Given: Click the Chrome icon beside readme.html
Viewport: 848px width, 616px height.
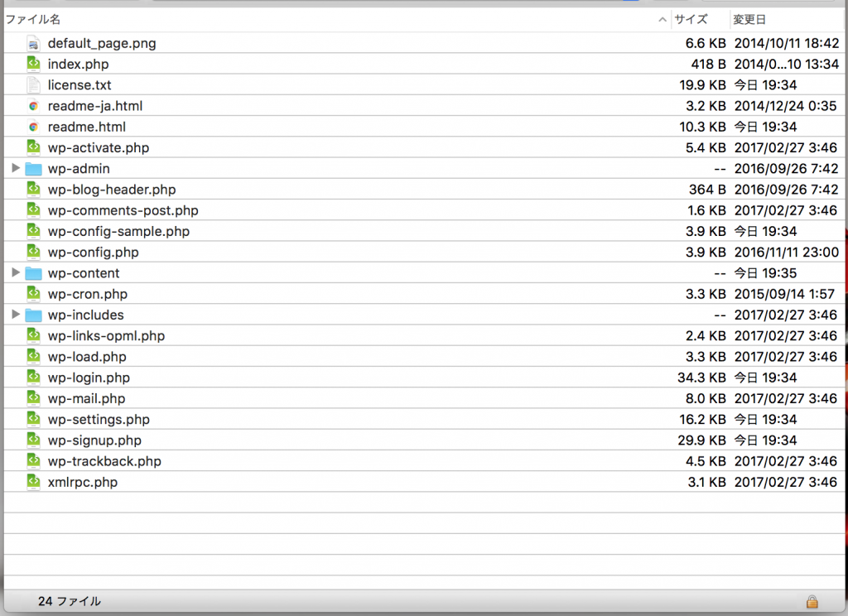Looking at the screenshot, I should 33,127.
